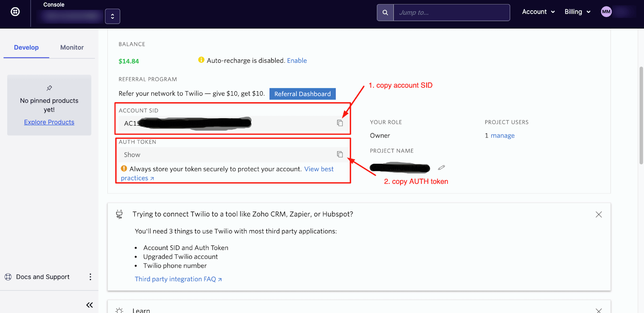Open the MM user avatar menu
This screenshot has width=644, height=313.
pyautogui.click(x=606, y=12)
